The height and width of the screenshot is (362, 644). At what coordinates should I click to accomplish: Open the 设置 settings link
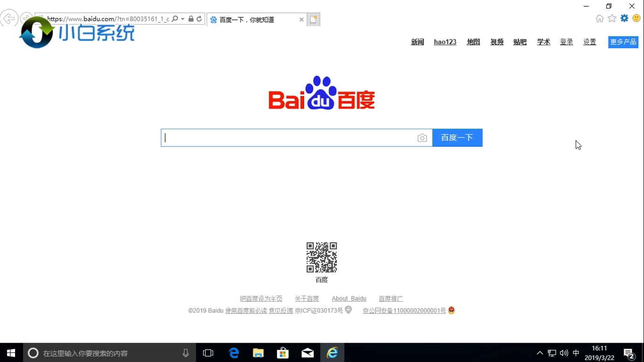pyautogui.click(x=590, y=42)
